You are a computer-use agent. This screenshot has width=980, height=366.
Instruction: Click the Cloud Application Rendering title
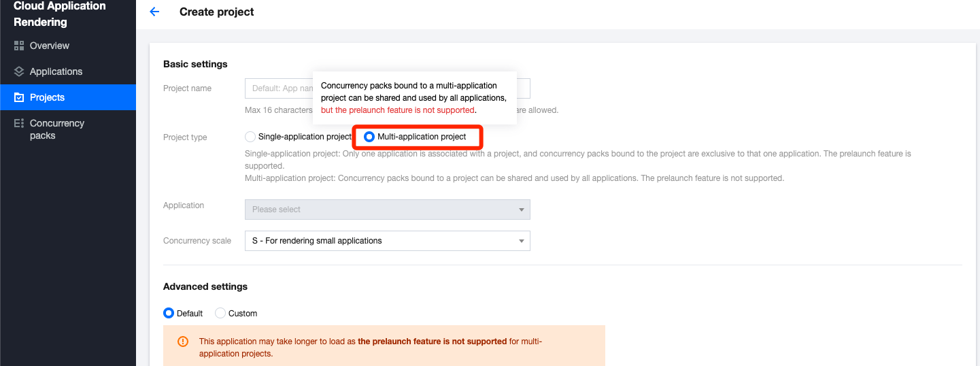pyautogui.click(x=60, y=14)
